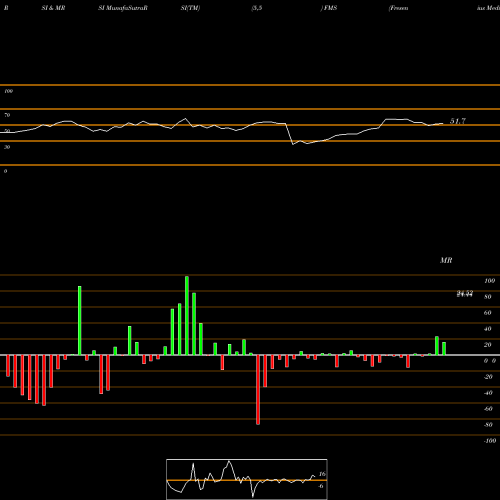This screenshot has width=500, height=500.
Task: Click the MR axis label -100
Action: pyautogui.click(x=490, y=441)
